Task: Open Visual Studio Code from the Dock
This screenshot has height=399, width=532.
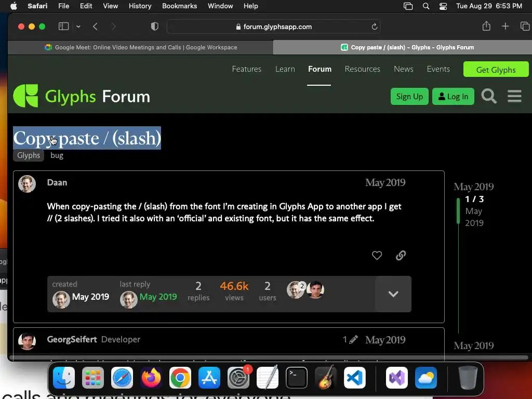Action: coord(354,378)
